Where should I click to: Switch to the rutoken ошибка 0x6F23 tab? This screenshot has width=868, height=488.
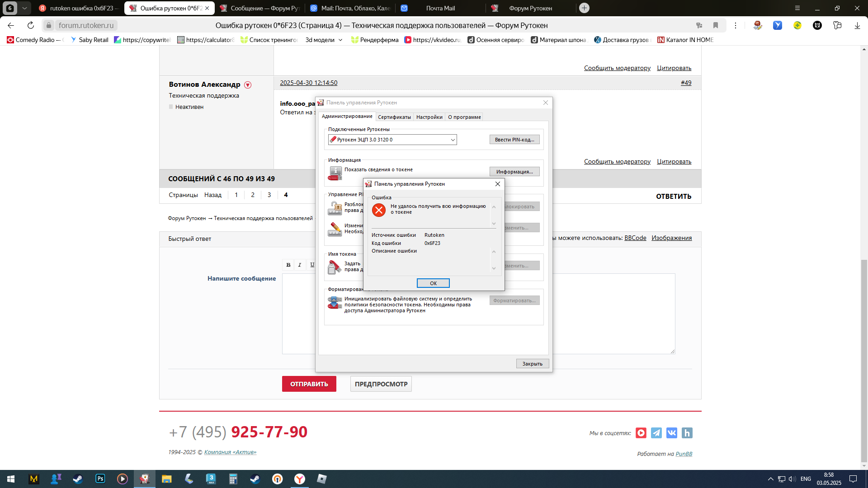(78, 8)
